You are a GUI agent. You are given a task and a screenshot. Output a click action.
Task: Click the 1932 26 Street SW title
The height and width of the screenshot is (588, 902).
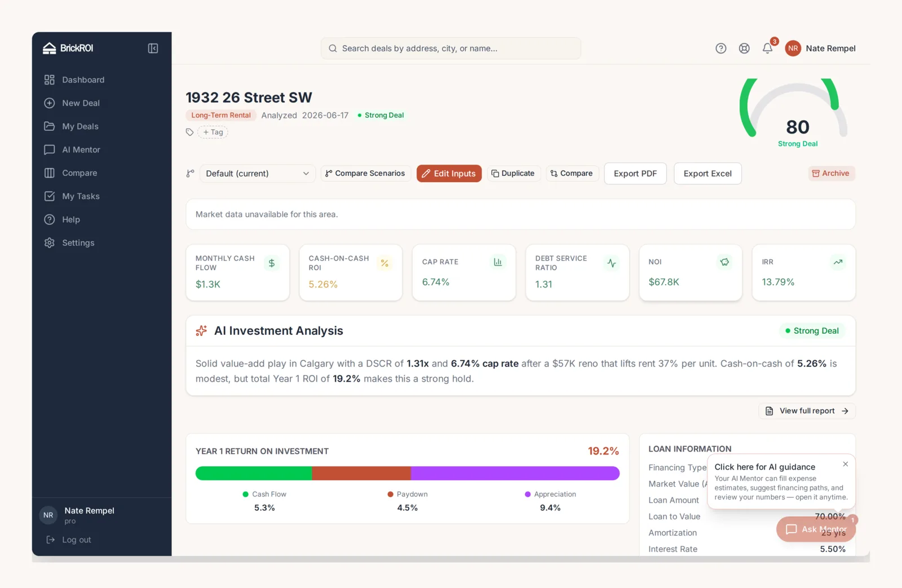tap(249, 98)
